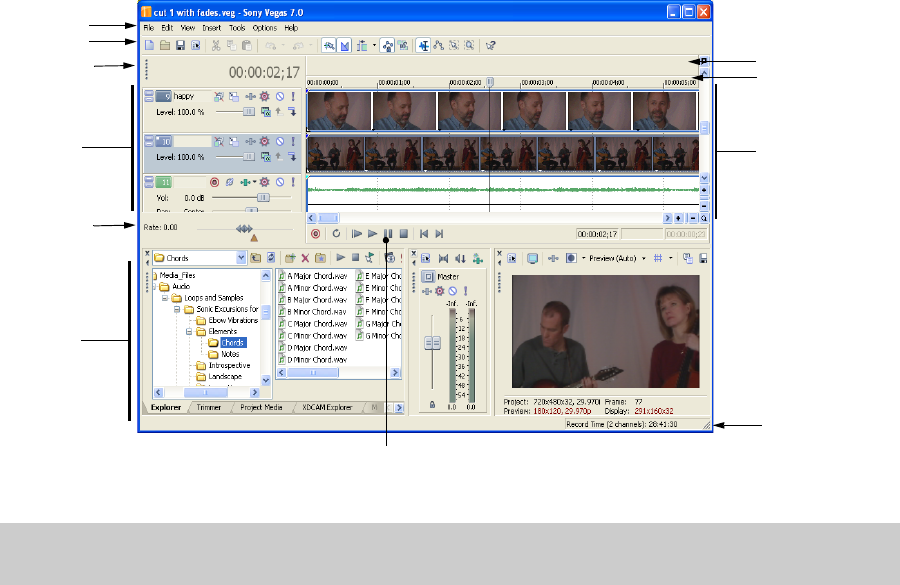Click the What's This help icon
This screenshot has height=585, width=900.
490,45
